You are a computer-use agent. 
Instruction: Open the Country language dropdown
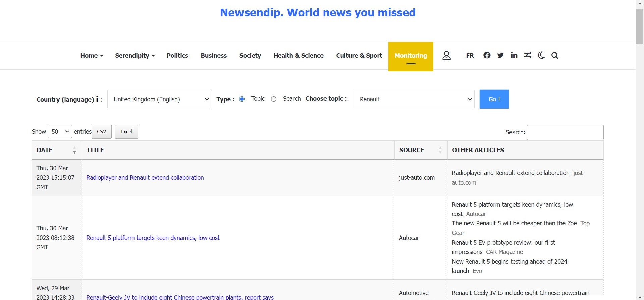160,99
